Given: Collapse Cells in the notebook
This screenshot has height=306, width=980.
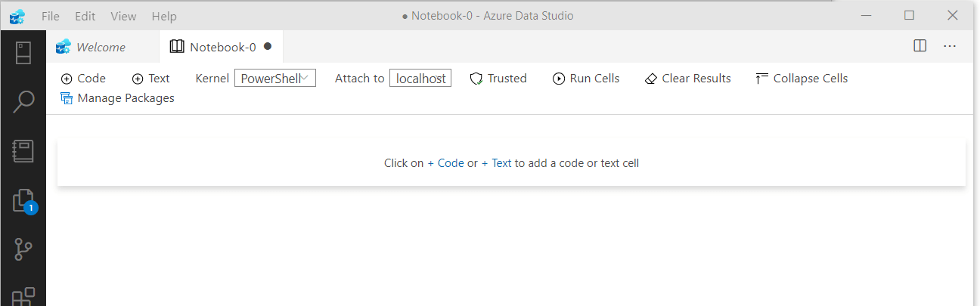Looking at the screenshot, I should point(802,79).
